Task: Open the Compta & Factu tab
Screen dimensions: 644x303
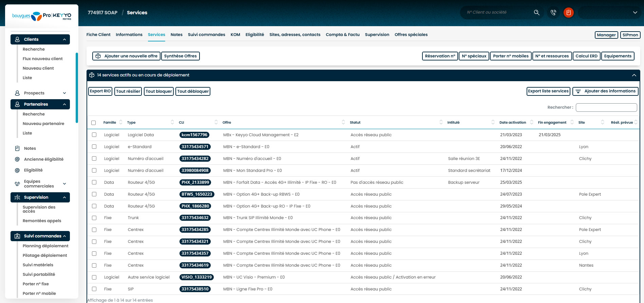Action: (x=342, y=35)
